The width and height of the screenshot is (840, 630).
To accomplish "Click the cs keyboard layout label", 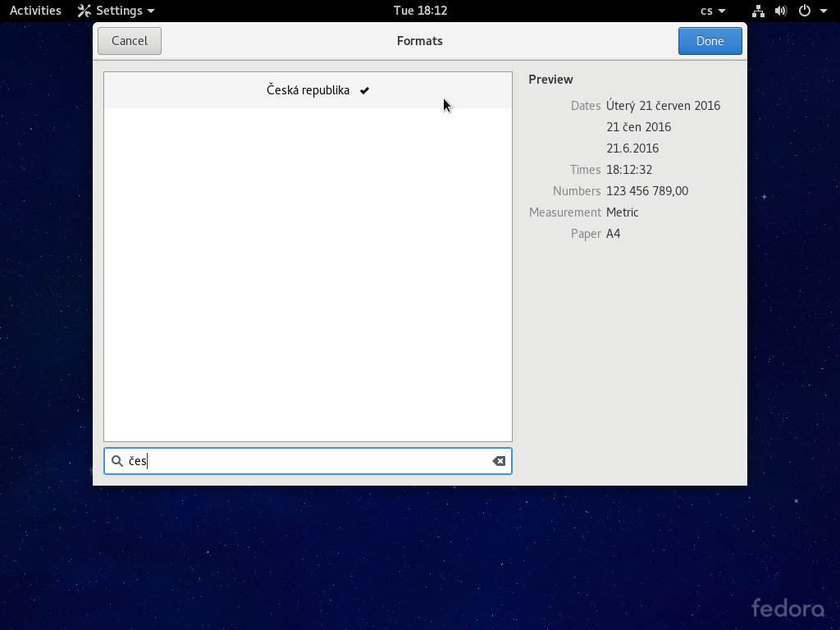I will coord(706,11).
